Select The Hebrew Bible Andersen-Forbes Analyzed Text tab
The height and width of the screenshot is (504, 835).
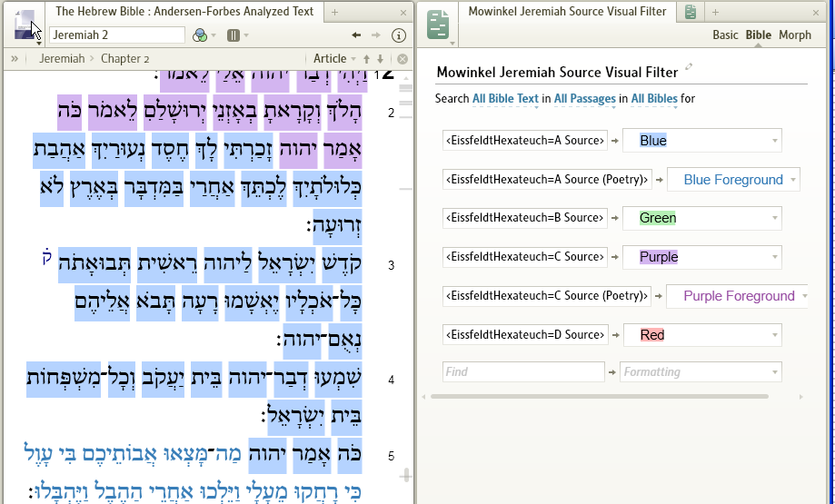click(184, 11)
